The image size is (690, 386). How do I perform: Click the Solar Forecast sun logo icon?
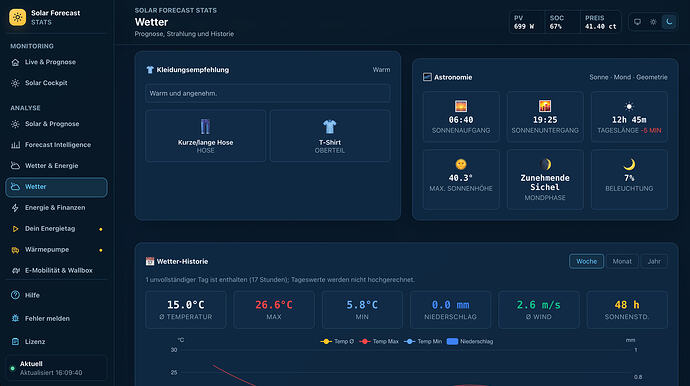(x=18, y=17)
